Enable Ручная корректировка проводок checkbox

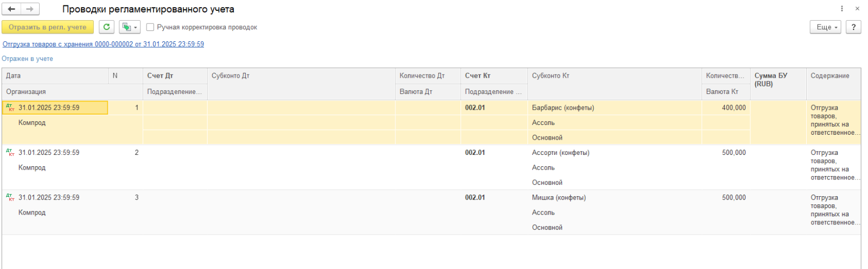(150, 27)
